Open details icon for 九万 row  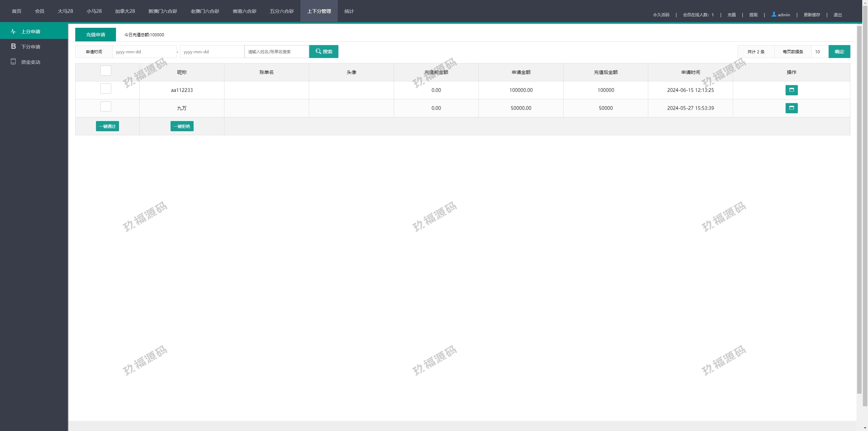791,108
